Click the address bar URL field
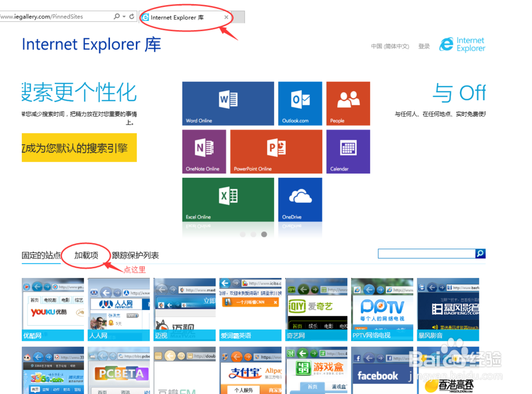 point(56,17)
